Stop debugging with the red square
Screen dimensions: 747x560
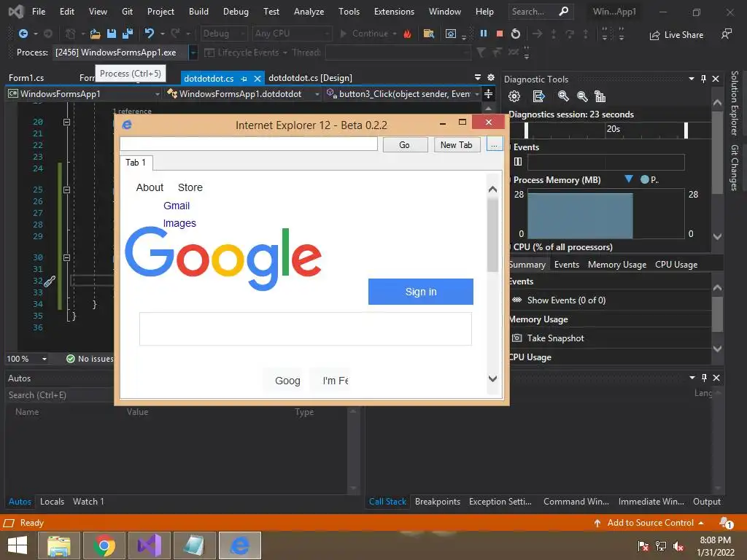pyautogui.click(x=499, y=34)
